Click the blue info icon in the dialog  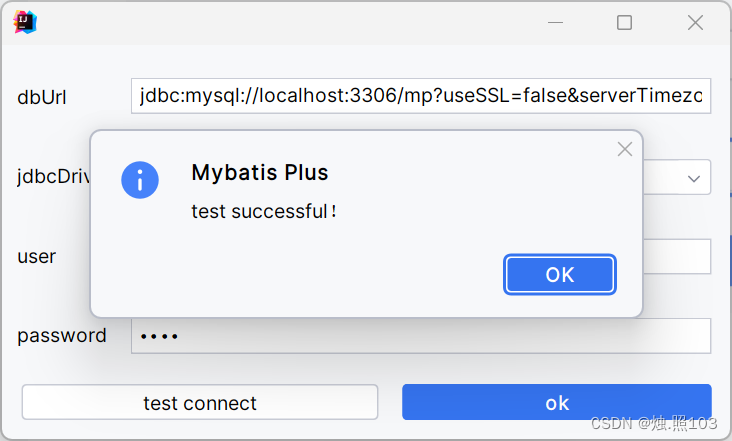[x=140, y=180]
